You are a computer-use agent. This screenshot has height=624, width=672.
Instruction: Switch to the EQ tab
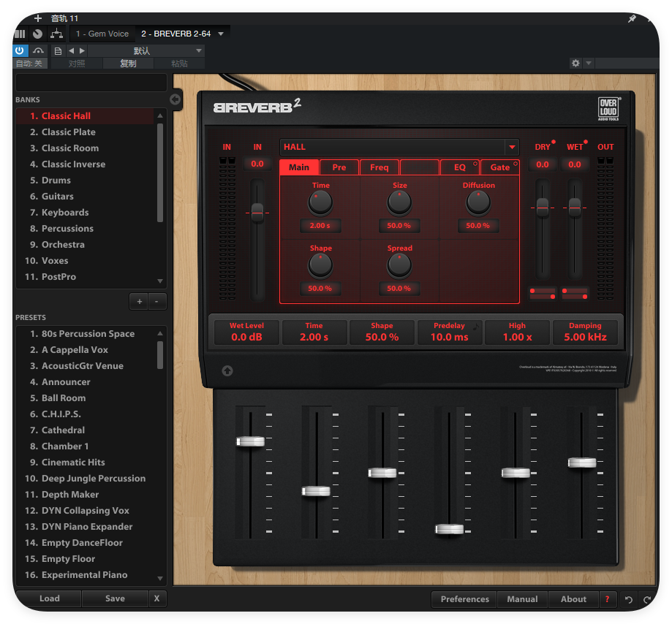pyautogui.click(x=459, y=167)
